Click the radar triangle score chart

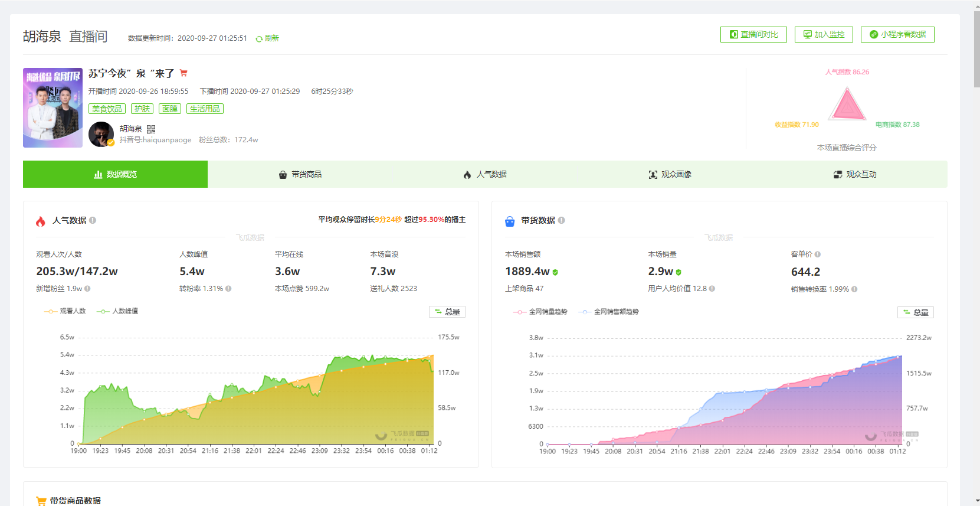pos(847,104)
